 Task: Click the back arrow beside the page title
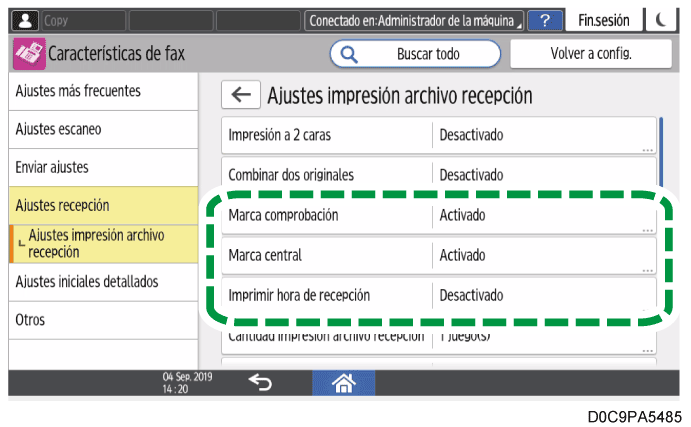pyautogui.click(x=240, y=95)
